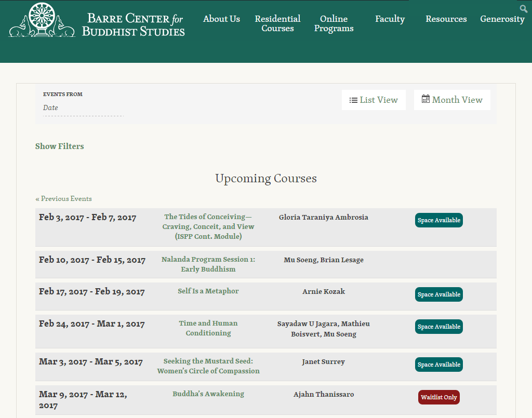Click teacher name Janet Surrey
This screenshot has width=532, height=418.
pos(323,362)
